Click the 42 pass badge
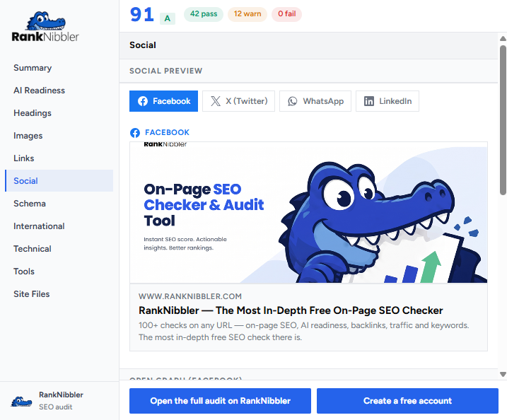Screen dimensions: 507x420 [204, 14]
